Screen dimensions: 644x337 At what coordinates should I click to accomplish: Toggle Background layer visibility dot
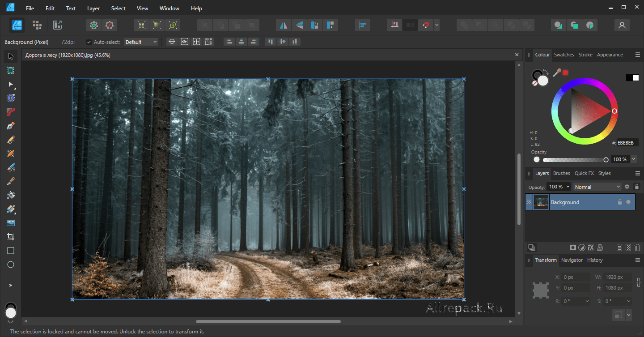pyautogui.click(x=628, y=202)
